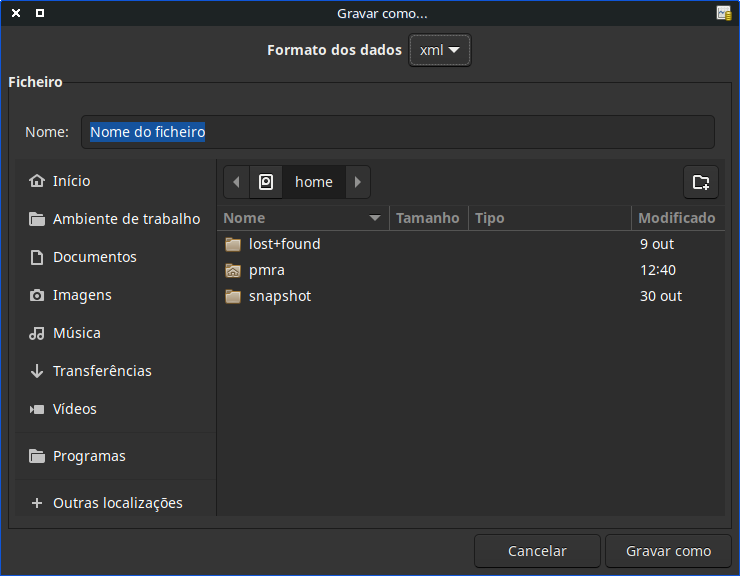The image size is (740, 576).
Task: Sort by the Modificado column header
Action: 678,218
